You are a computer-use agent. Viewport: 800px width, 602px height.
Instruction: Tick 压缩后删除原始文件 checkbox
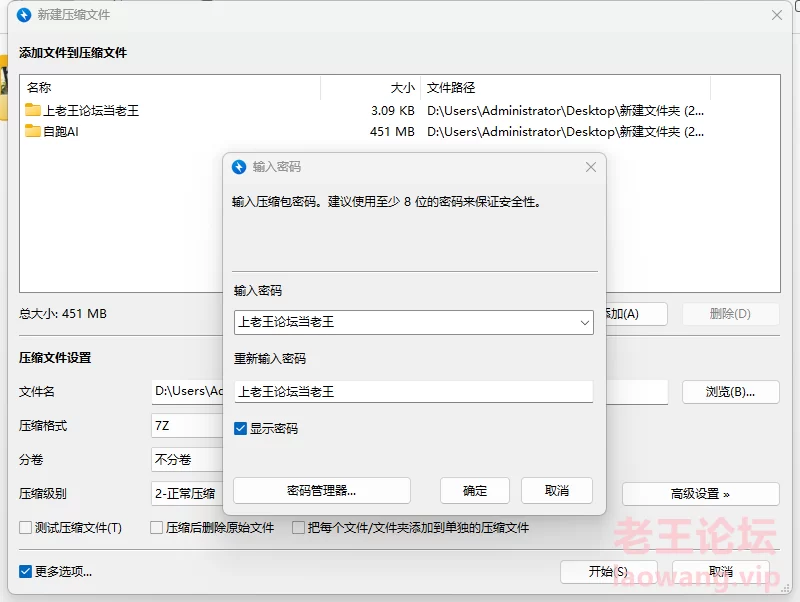tap(157, 527)
